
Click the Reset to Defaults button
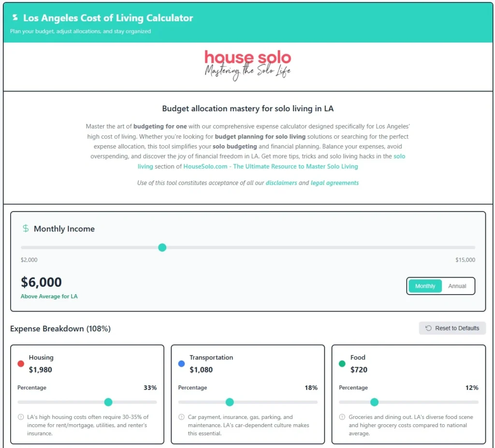tap(452, 328)
